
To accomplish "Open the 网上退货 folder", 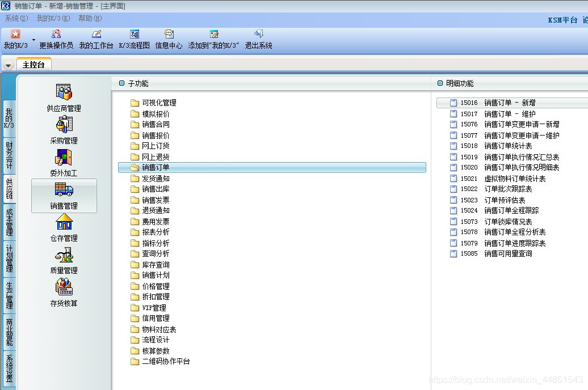I will pos(150,157).
